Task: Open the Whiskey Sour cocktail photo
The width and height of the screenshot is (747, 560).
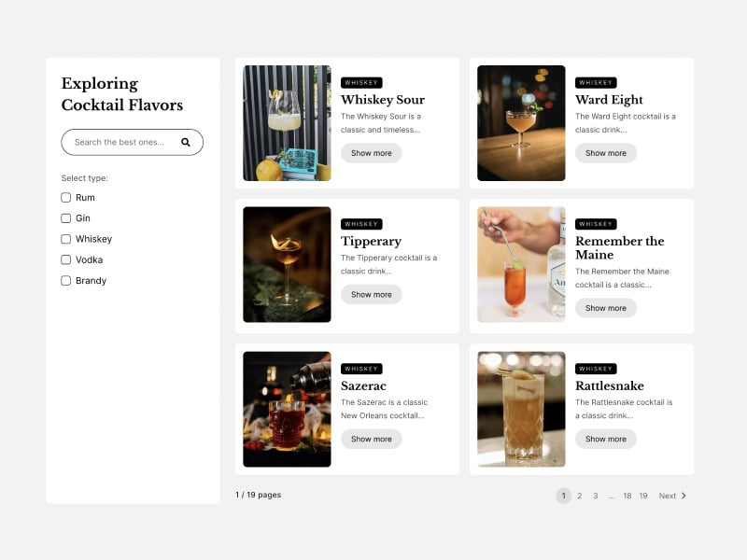Action: tap(287, 123)
